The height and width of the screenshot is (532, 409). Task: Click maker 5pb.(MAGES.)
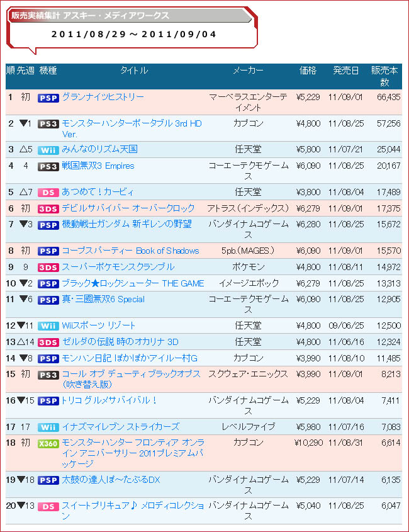tap(248, 251)
